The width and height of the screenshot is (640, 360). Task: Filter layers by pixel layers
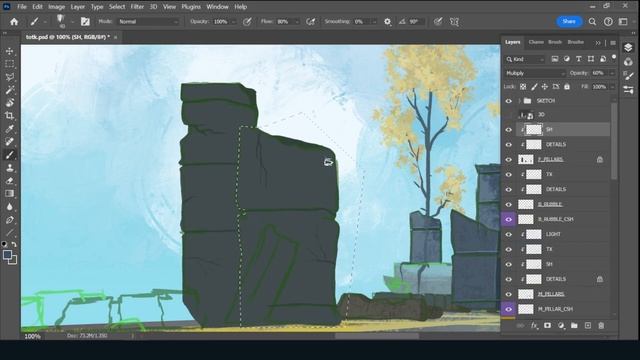click(555, 59)
